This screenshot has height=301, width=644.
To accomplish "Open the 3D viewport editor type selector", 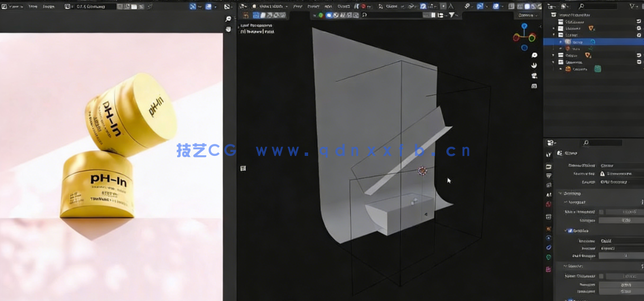I will pyautogui.click(x=243, y=6).
